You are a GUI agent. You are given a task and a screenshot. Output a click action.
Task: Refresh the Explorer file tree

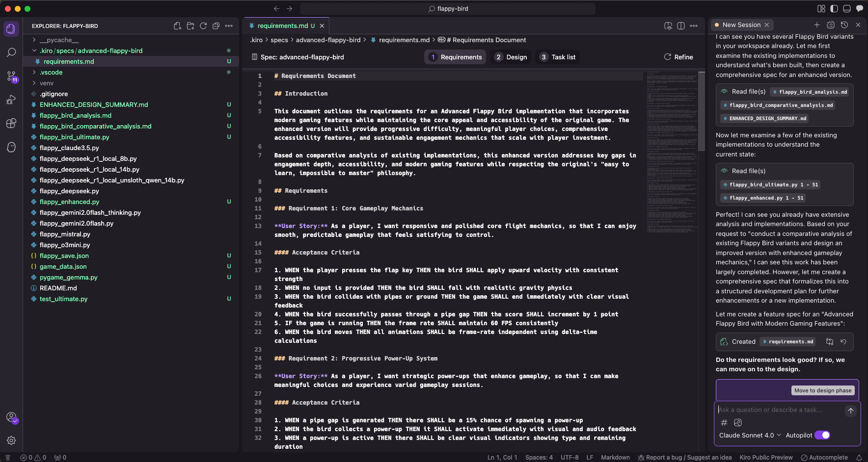pos(203,26)
